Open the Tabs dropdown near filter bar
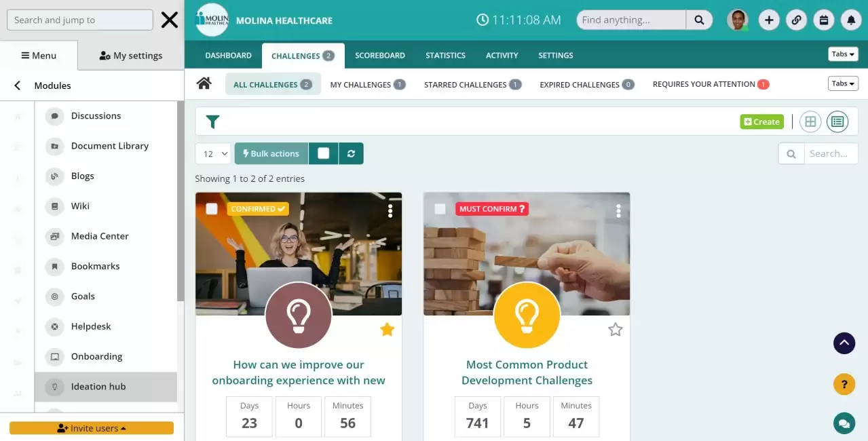 point(842,83)
